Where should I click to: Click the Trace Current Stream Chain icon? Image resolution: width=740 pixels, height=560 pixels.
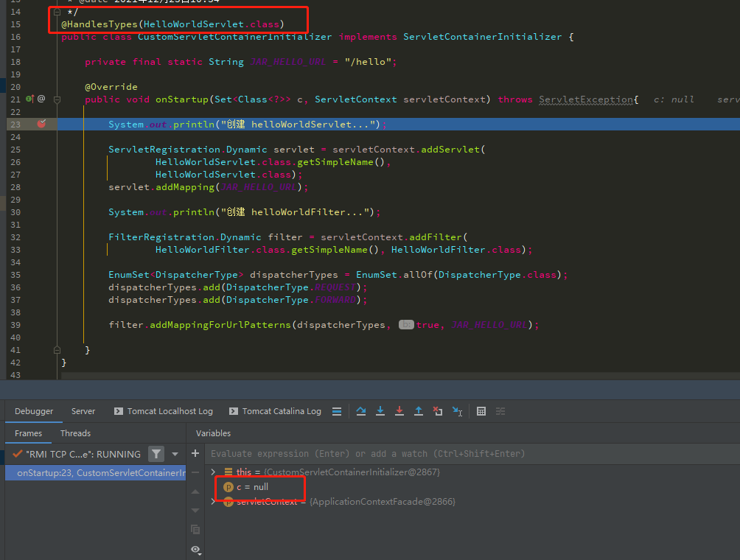[x=500, y=411]
